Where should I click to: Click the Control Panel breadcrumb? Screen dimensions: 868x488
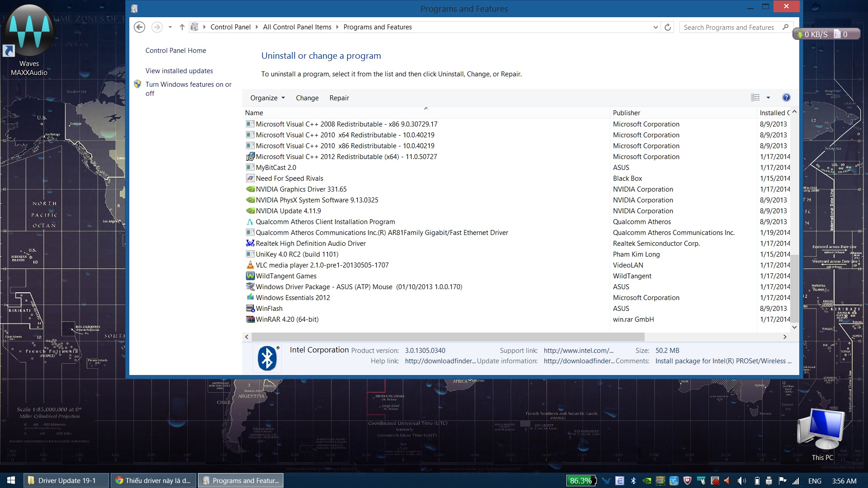tap(230, 27)
